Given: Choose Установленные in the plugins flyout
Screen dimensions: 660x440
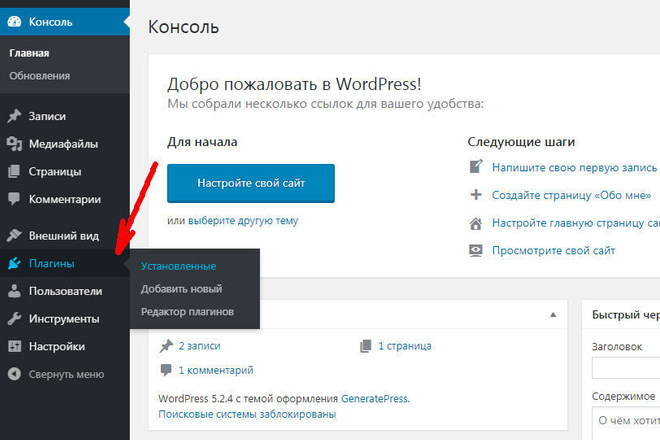Looking at the screenshot, I should 178,266.
